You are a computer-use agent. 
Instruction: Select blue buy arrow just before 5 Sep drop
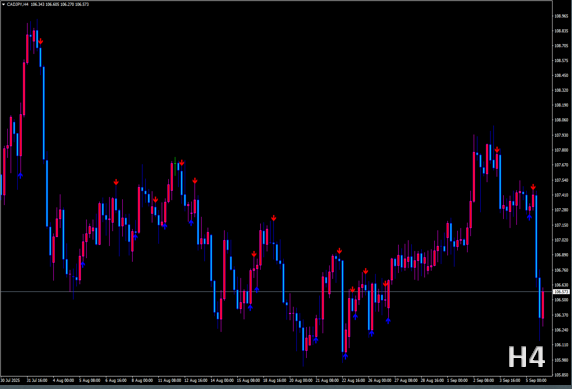click(529, 217)
